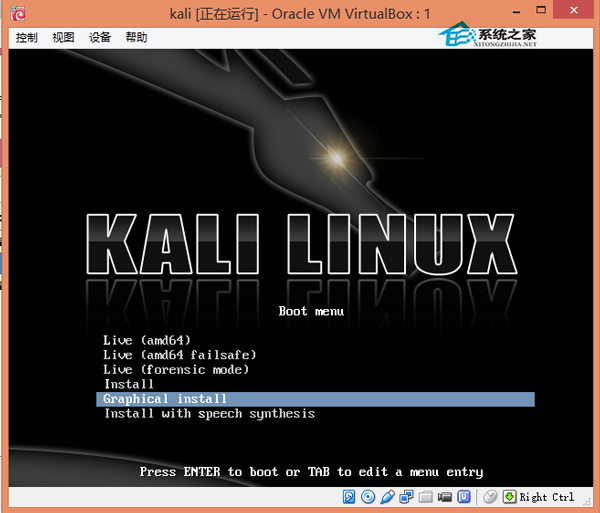
Task: Select highlighted Graphical install entry
Action: coord(315,399)
